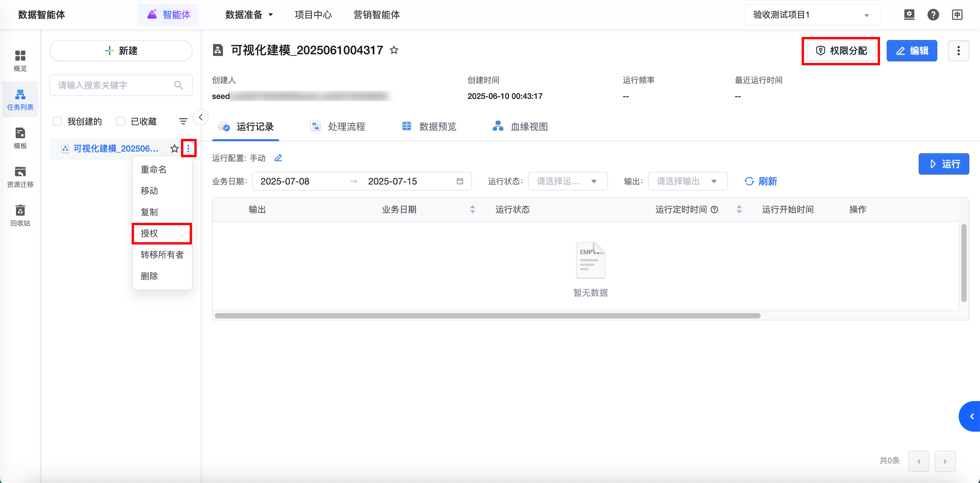Click the help question mark icon
Screen dimensions: 980x483
pyautogui.click(x=933, y=15)
